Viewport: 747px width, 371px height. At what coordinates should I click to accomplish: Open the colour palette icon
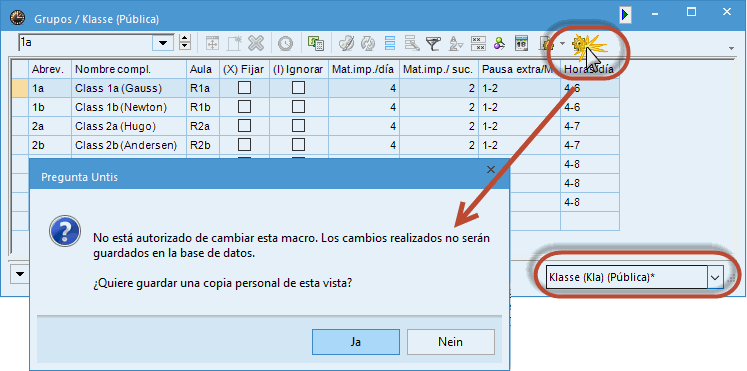[x=346, y=44]
